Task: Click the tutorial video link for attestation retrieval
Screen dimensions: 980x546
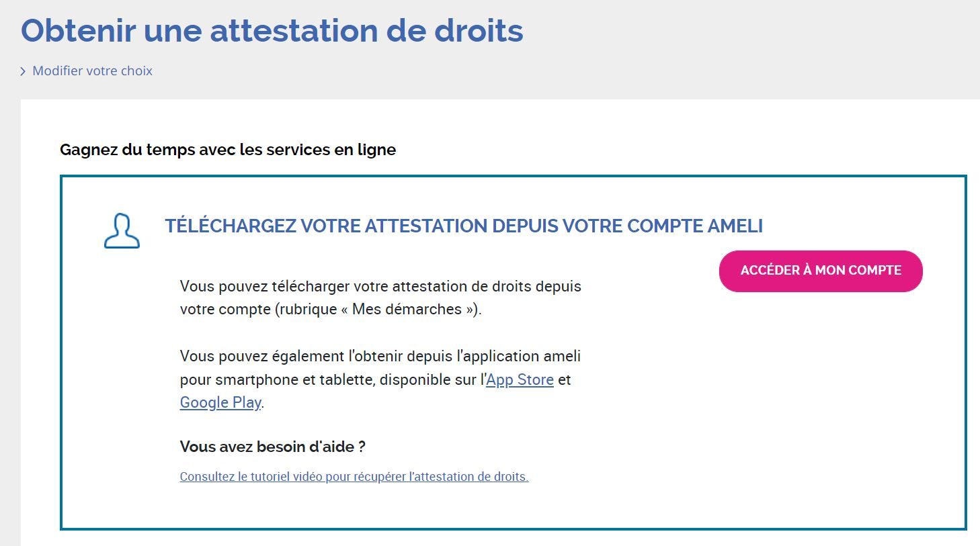Action: (x=353, y=476)
